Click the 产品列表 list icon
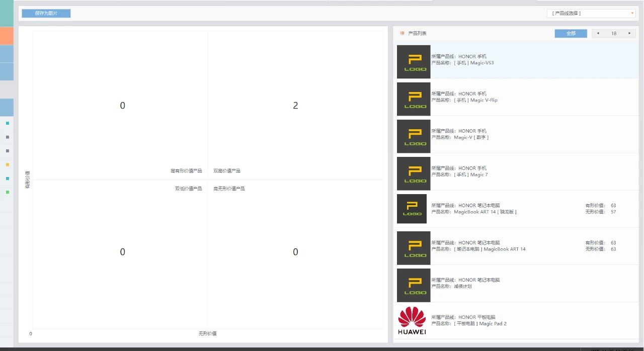 [402, 34]
